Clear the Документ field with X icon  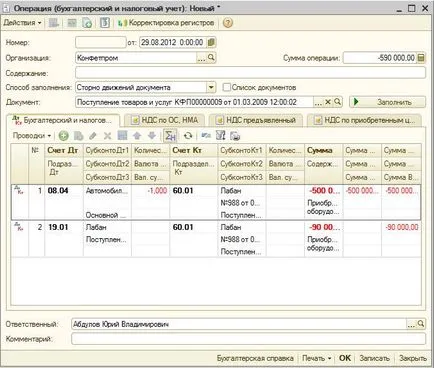point(328,102)
